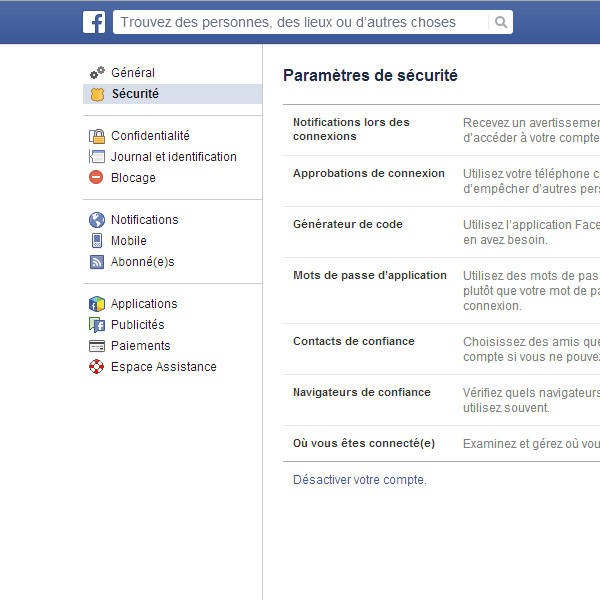Expand Mots de passe d'application row

point(441,291)
